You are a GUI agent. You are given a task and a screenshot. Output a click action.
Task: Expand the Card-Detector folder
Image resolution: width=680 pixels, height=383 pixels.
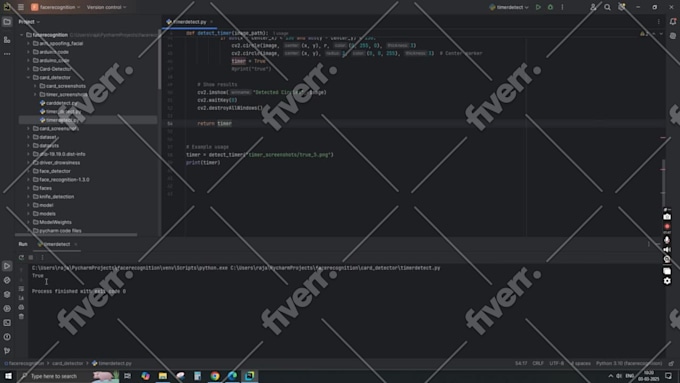point(29,69)
